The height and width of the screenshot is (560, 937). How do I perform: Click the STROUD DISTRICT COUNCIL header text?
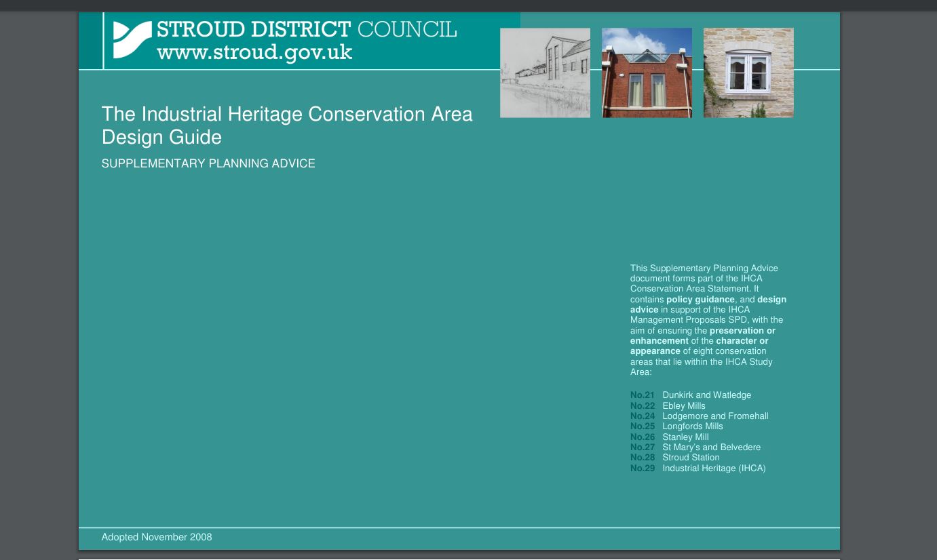pyautogui.click(x=307, y=29)
